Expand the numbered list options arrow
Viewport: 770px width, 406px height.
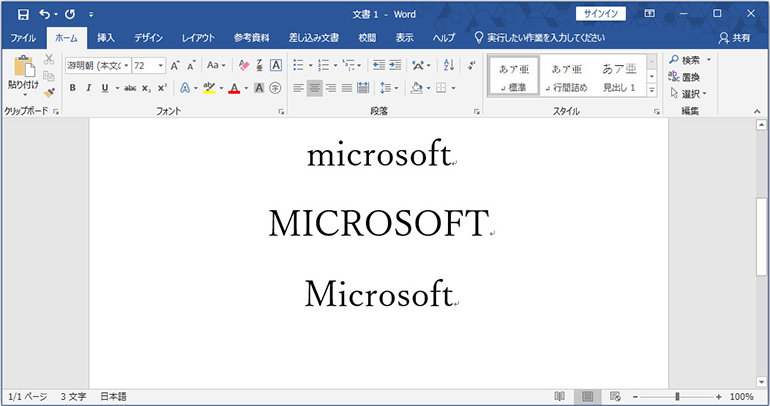335,65
